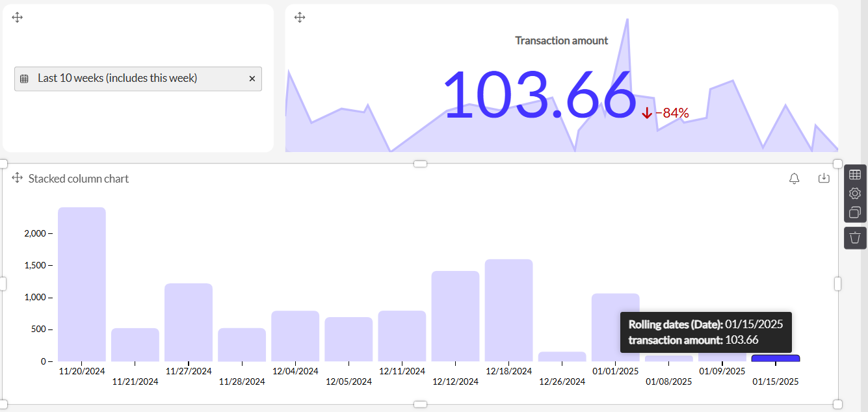Clear the Last 10 weeks filter
This screenshot has width=868, height=412.
pos(252,79)
